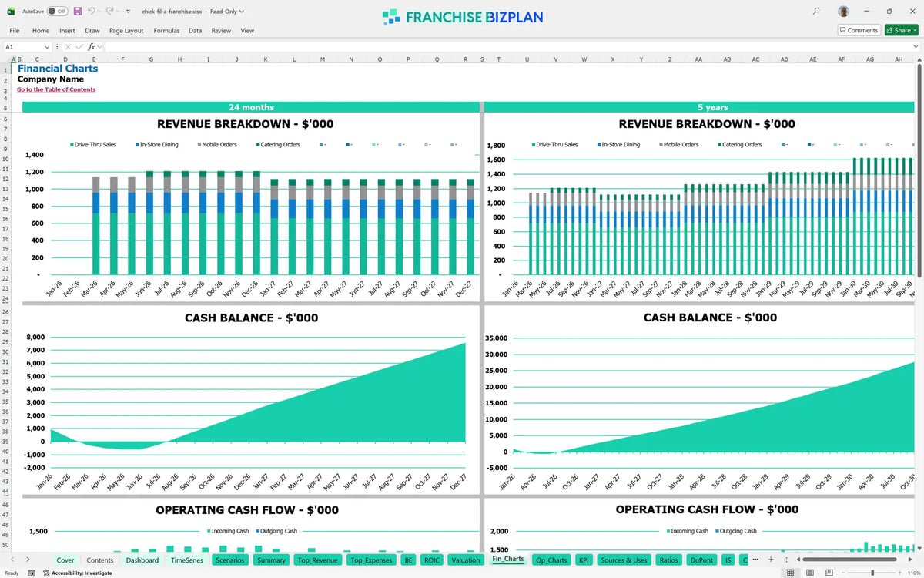
Task: Click the previous sheet tab arrow
Action: tap(12, 560)
